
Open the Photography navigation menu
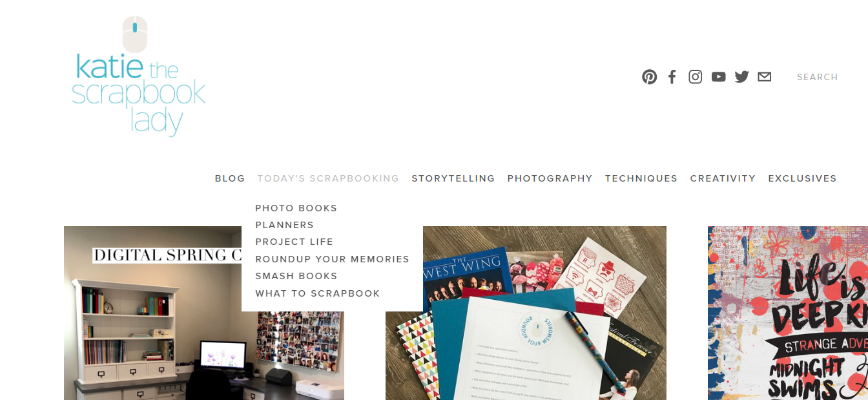[550, 178]
